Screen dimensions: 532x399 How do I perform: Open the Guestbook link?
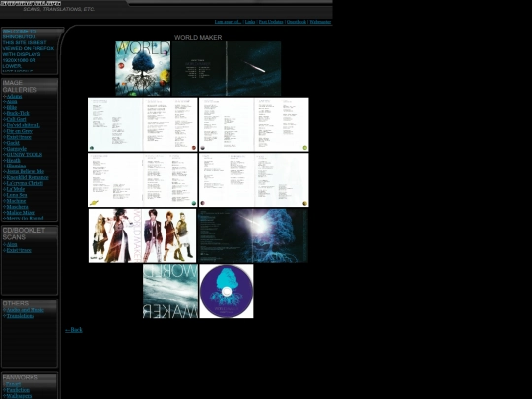(x=297, y=22)
